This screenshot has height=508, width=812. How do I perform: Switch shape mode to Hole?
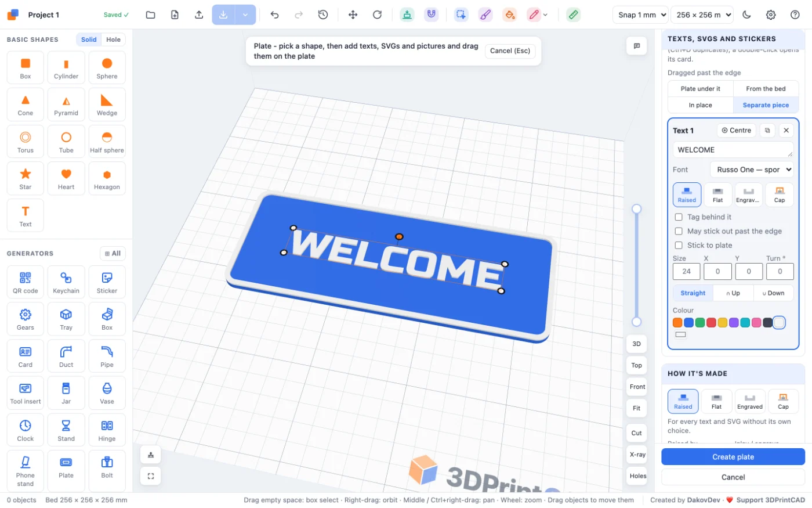[x=114, y=39]
